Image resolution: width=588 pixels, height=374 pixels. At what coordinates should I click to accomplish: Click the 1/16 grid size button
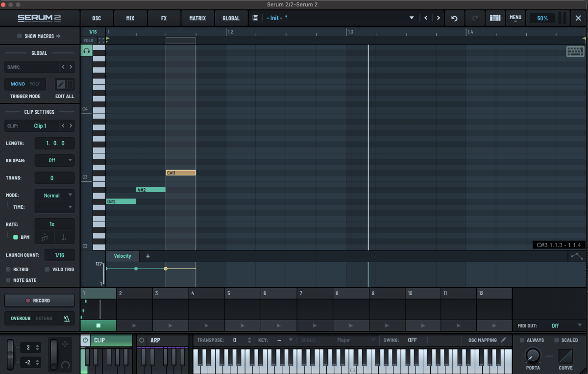pos(93,32)
